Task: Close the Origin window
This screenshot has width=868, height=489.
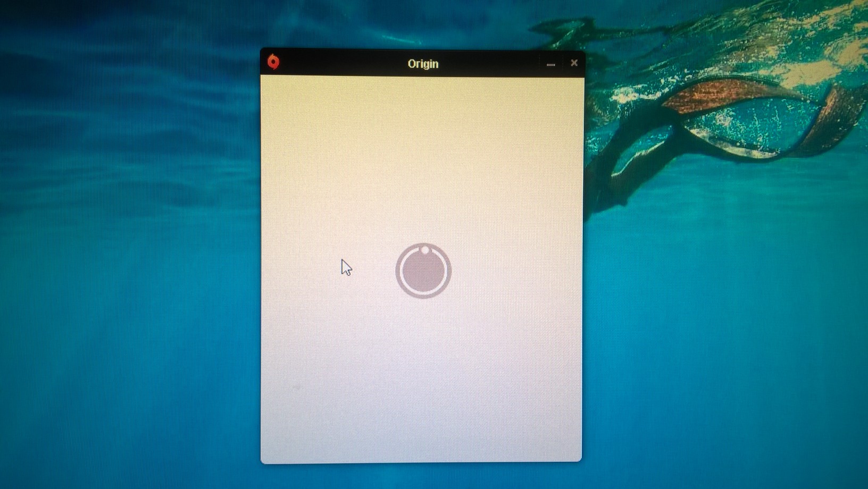Action: 574,63
